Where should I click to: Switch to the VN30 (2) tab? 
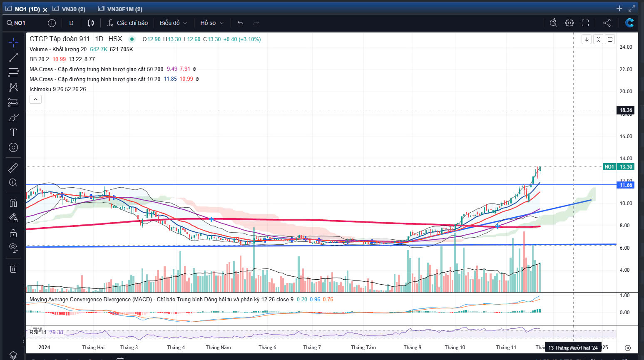pos(69,9)
